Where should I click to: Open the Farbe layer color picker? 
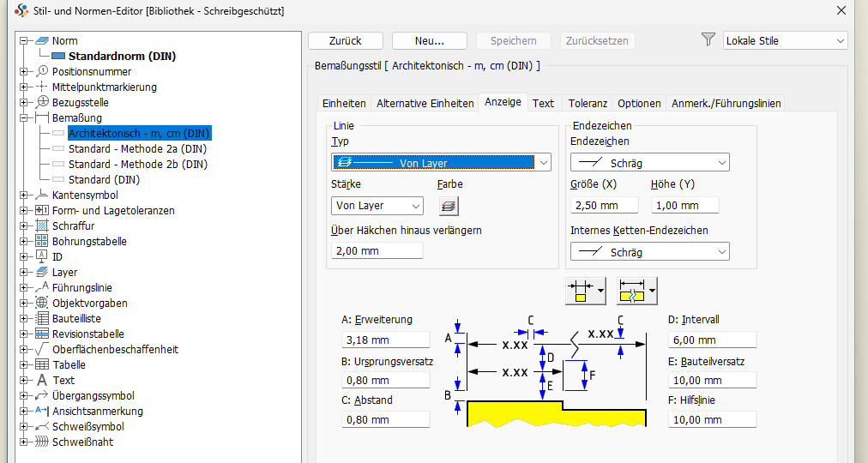449,206
